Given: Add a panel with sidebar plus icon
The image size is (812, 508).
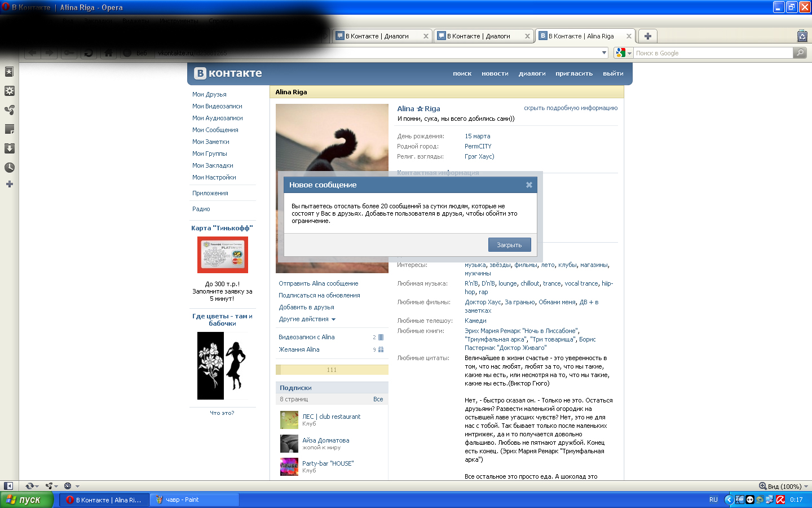Looking at the screenshot, I should tap(9, 184).
